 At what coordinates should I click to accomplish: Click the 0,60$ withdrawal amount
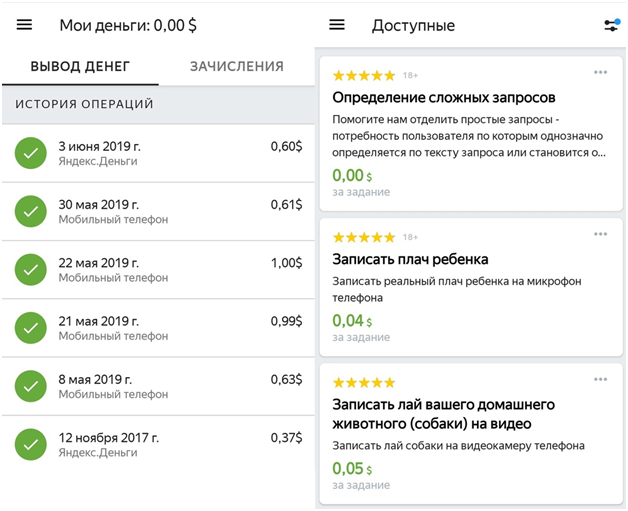[x=286, y=146]
